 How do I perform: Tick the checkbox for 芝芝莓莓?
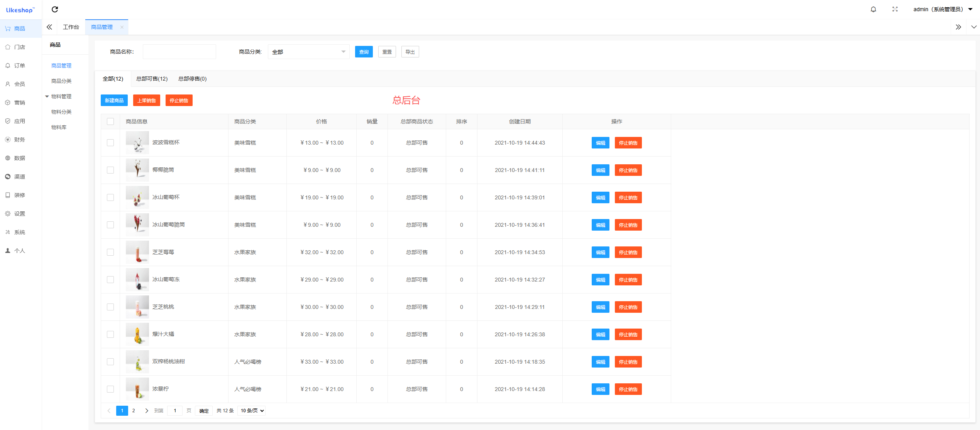[110, 252]
